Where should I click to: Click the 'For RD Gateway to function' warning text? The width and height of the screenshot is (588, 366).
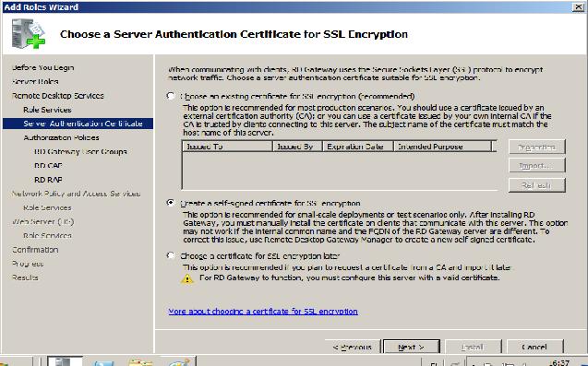point(349,277)
